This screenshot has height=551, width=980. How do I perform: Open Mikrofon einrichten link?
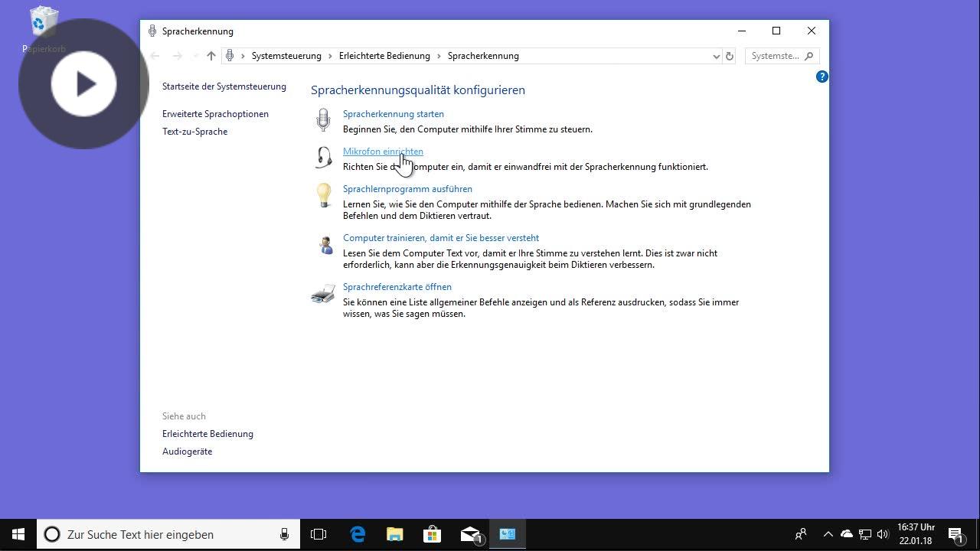(x=383, y=152)
